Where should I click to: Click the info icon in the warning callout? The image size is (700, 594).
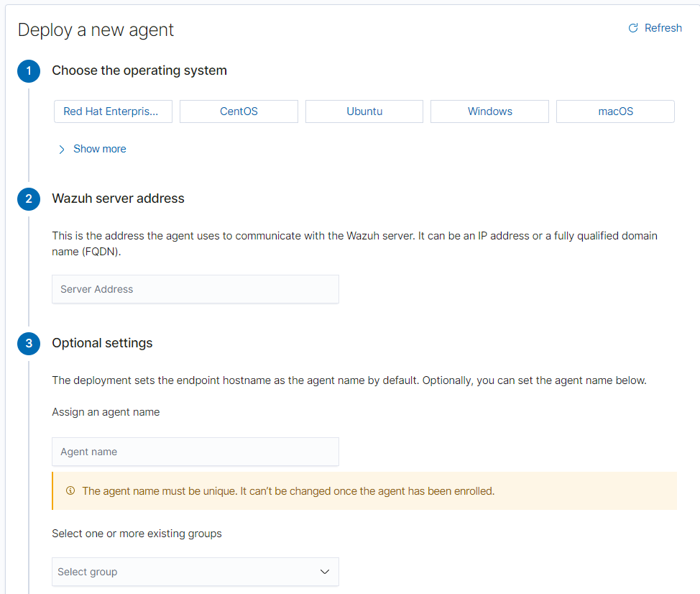pos(70,491)
